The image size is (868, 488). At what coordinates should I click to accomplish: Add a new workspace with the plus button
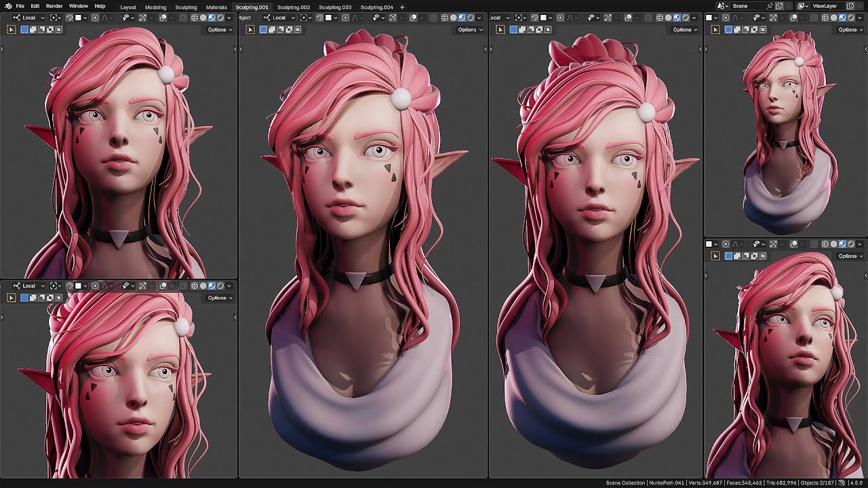pyautogui.click(x=402, y=7)
